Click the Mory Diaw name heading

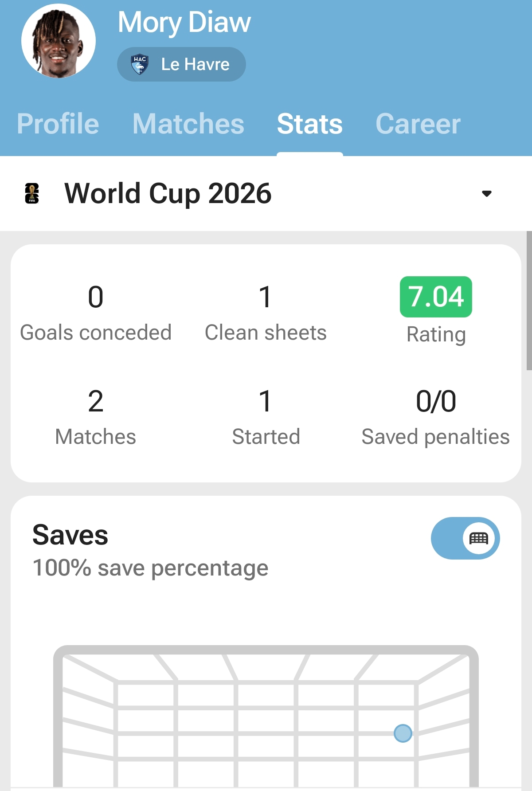tap(184, 22)
